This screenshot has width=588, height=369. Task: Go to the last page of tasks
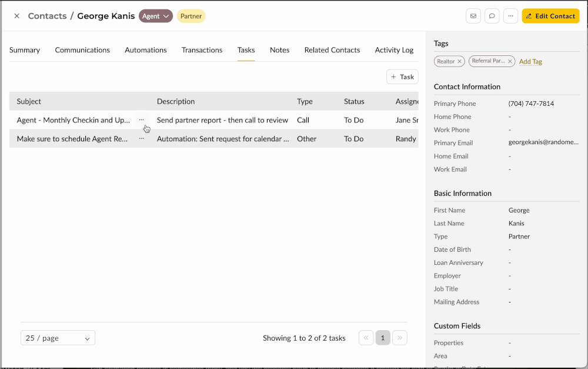[x=400, y=338]
